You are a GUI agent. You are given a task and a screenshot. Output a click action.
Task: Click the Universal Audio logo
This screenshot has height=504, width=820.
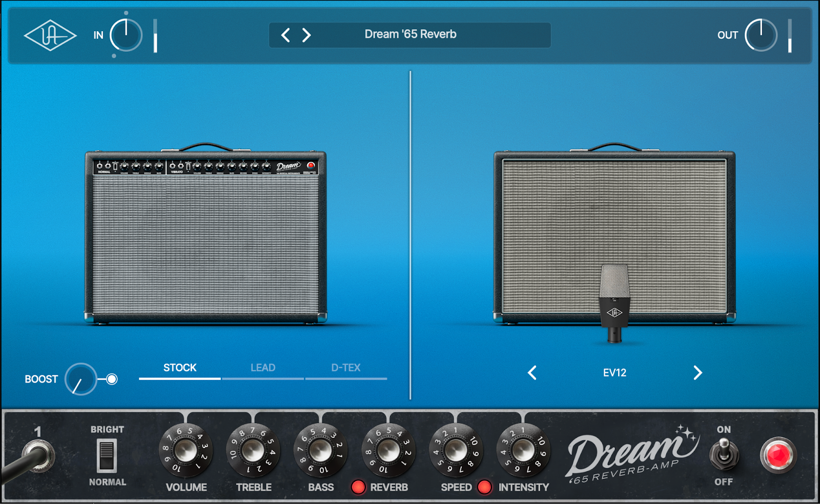[50, 35]
